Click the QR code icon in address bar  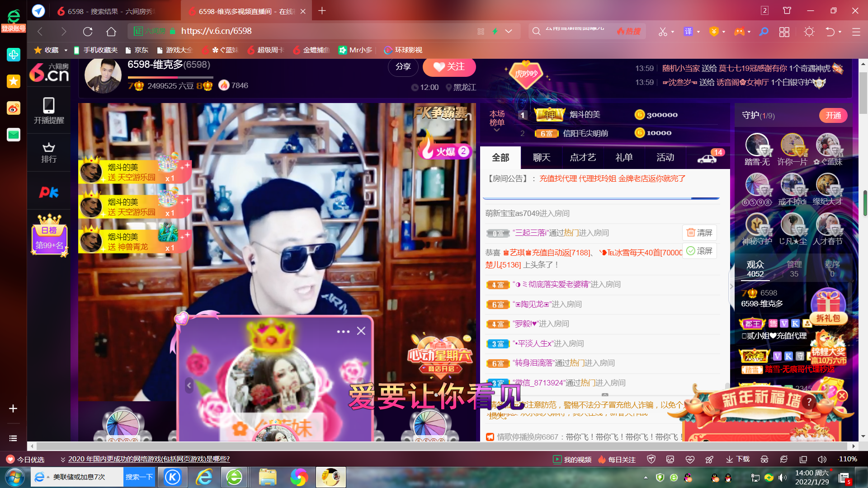click(481, 31)
